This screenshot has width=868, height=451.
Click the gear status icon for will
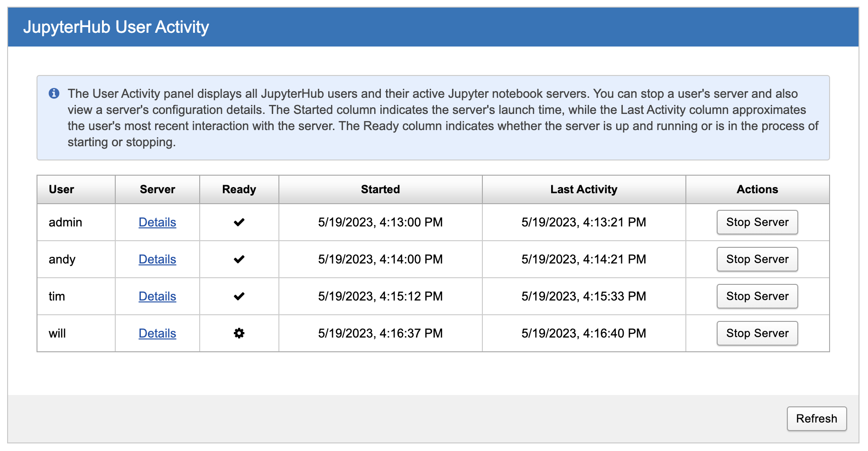click(239, 333)
